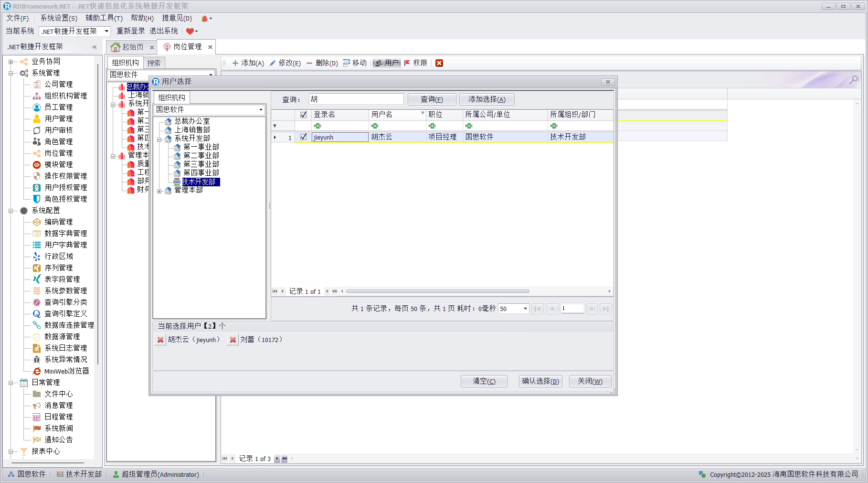
Task: Click the 移动 toolbar button
Action: pyautogui.click(x=355, y=63)
